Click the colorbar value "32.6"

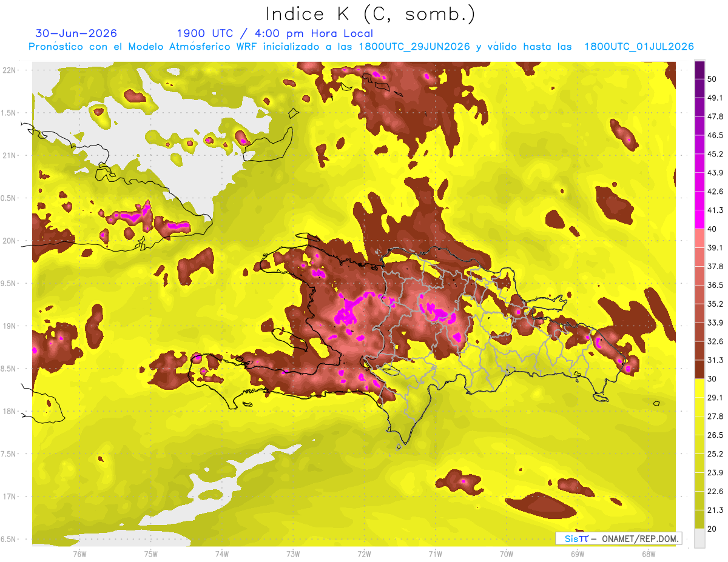(x=715, y=341)
